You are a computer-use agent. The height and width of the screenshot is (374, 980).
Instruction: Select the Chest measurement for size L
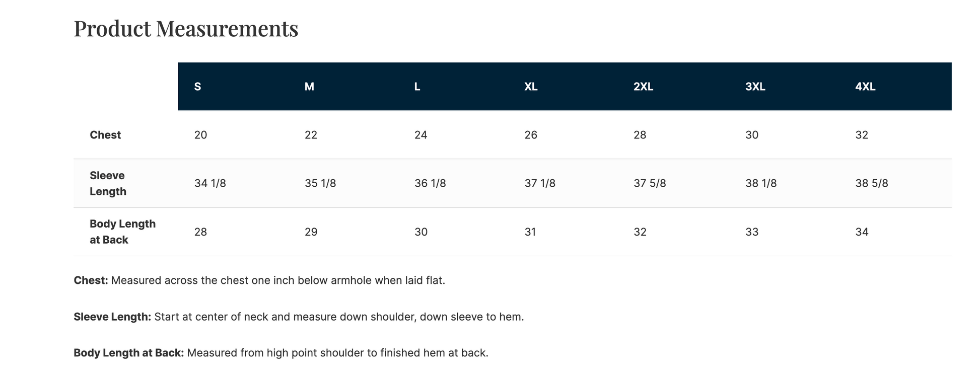pos(421,135)
